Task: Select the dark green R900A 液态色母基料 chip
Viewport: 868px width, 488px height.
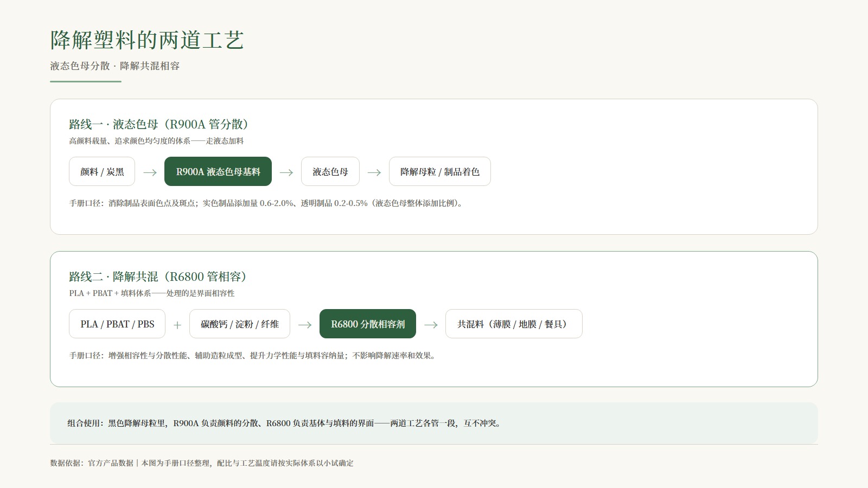Action: pyautogui.click(x=218, y=171)
